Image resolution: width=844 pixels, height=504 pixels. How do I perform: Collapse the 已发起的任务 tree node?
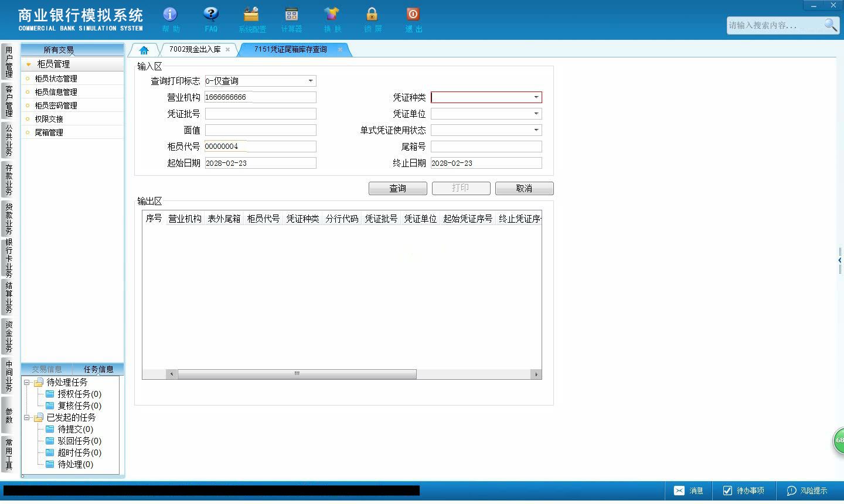point(27,417)
